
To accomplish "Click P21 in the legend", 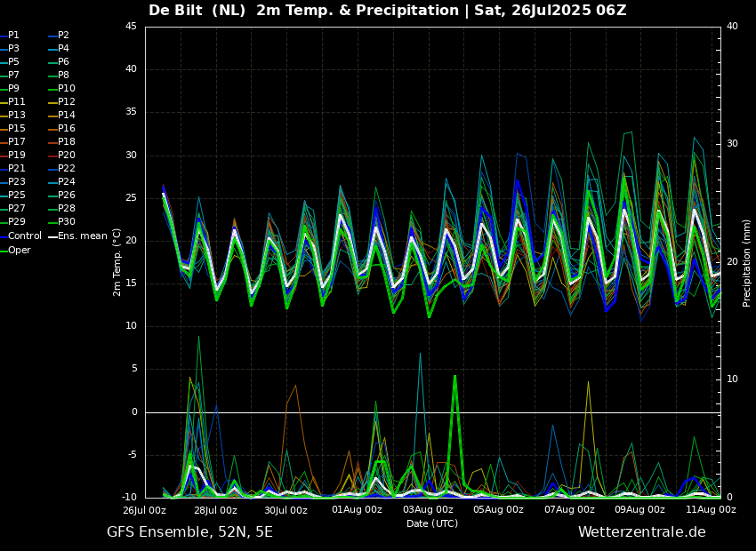I will [x=12, y=169].
